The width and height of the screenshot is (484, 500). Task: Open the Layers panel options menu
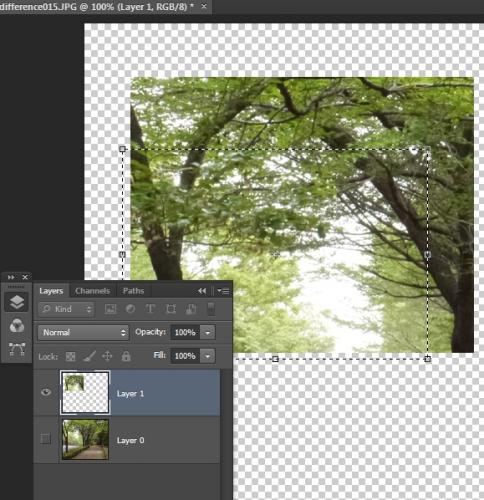tap(223, 291)
